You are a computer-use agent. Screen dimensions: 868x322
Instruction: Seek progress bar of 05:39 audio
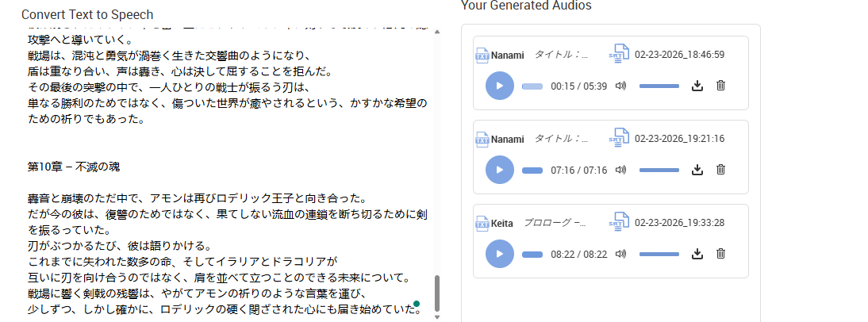tap(532, 86)
